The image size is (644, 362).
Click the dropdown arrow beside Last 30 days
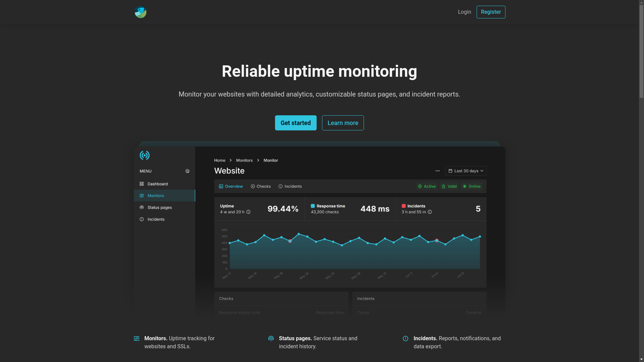coord(482,171)
